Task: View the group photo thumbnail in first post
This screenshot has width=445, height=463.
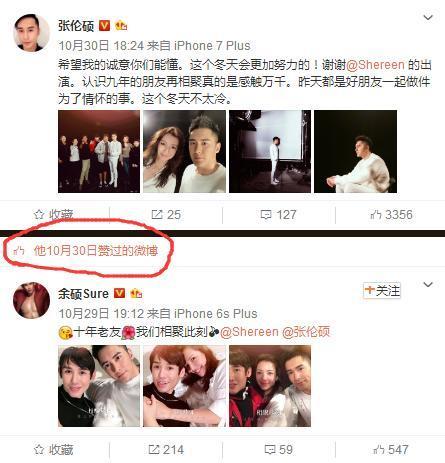Action: point(99,151)
